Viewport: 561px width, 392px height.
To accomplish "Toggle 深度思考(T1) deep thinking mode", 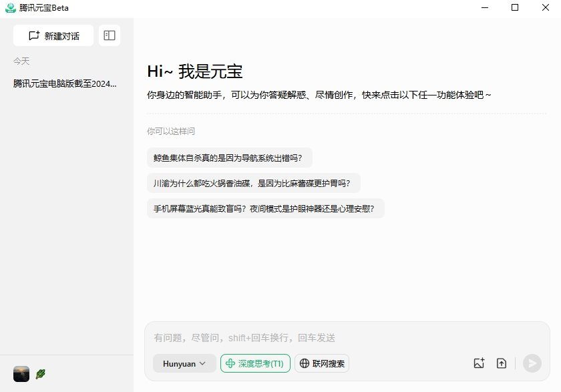I will click(x=255, y=363).
